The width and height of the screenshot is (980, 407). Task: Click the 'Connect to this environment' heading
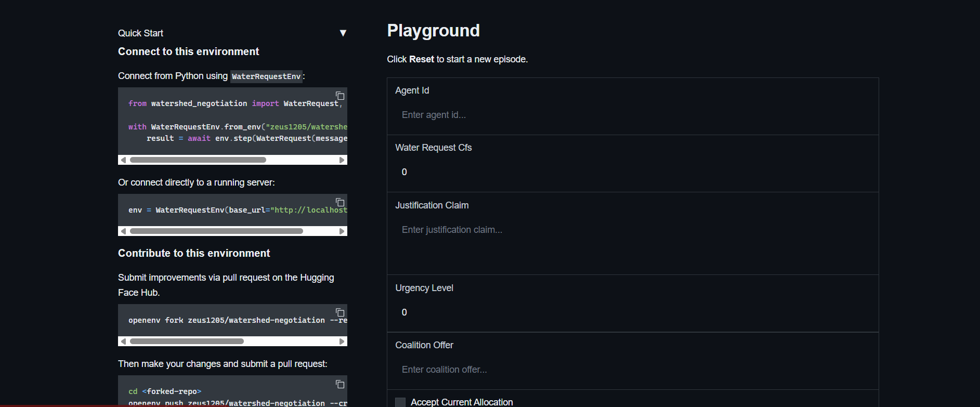[188, 51]
